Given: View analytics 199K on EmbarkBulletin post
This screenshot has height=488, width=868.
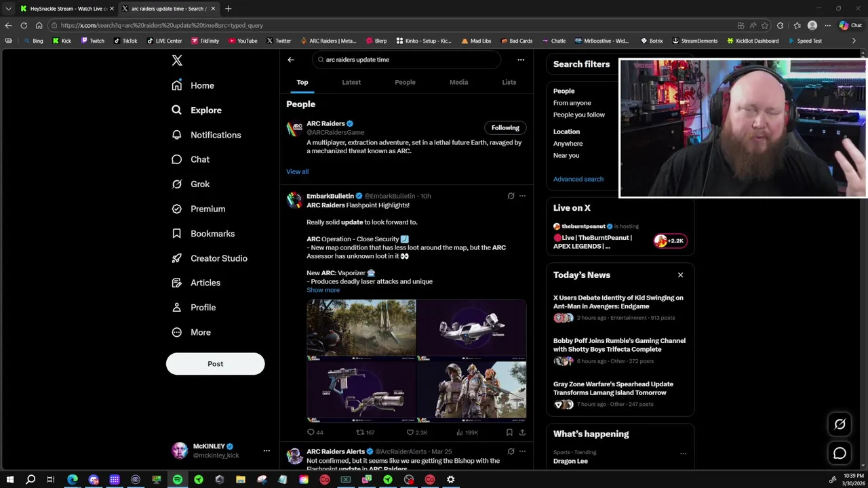Looking at the screenshot, I should [467, 432].
